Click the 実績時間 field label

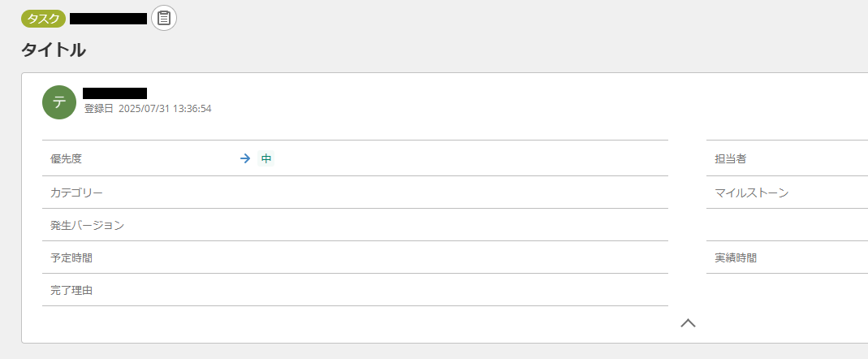pyautogui.click(x=735, y=257)
